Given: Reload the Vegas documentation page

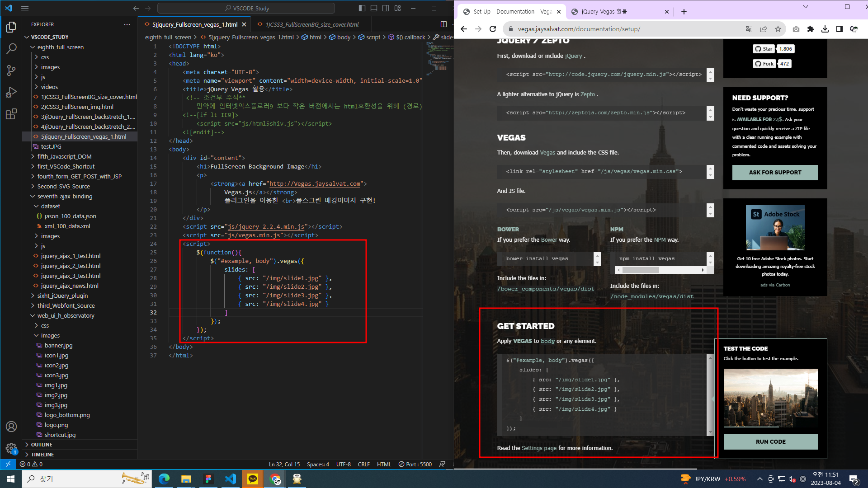Looking at the screenshot, I should tap(493, 29).
